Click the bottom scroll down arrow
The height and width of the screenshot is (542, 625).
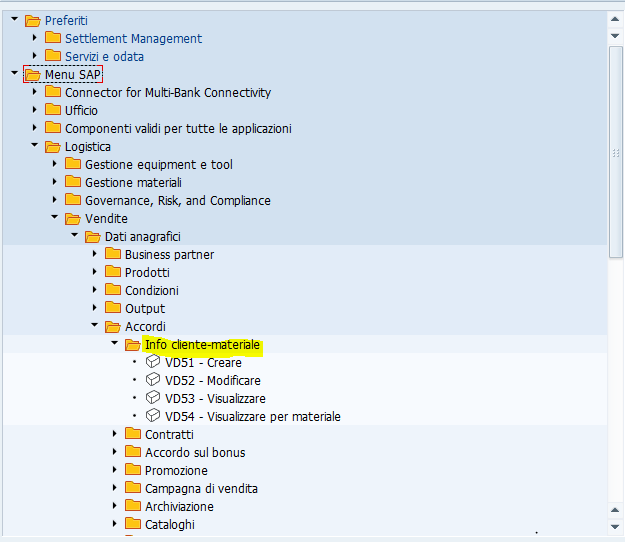615,527
